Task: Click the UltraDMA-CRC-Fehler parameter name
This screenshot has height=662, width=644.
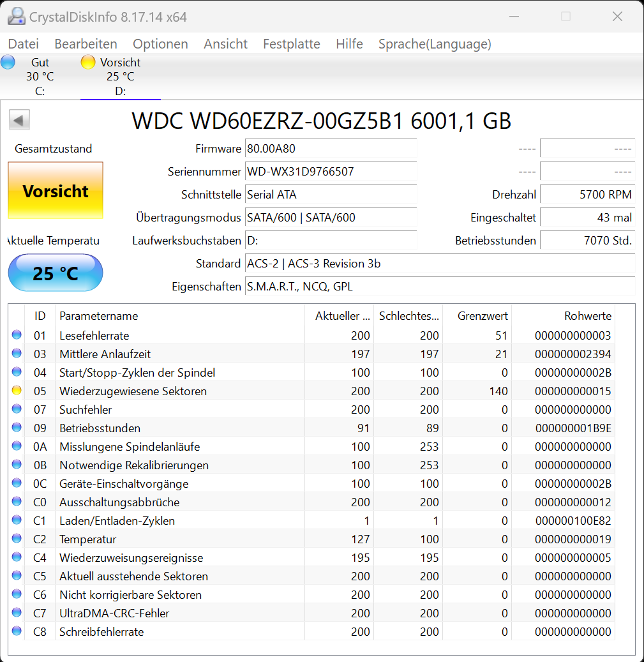Action: click(114, 613)
